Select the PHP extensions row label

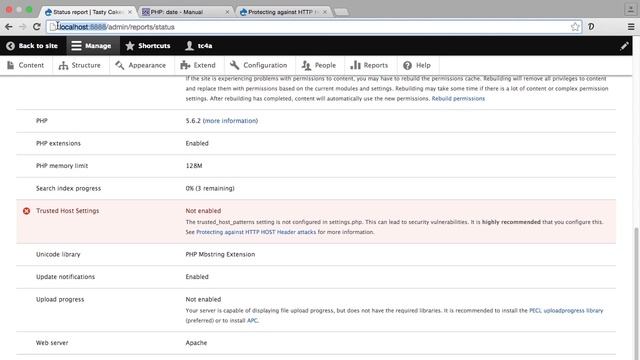pos(58,143)
